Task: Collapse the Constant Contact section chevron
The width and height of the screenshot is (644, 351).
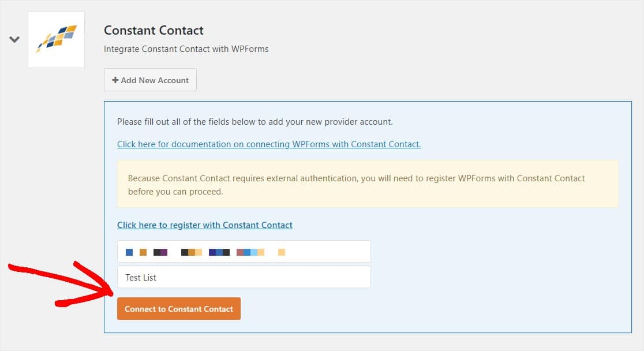Action: coord(14,39)
